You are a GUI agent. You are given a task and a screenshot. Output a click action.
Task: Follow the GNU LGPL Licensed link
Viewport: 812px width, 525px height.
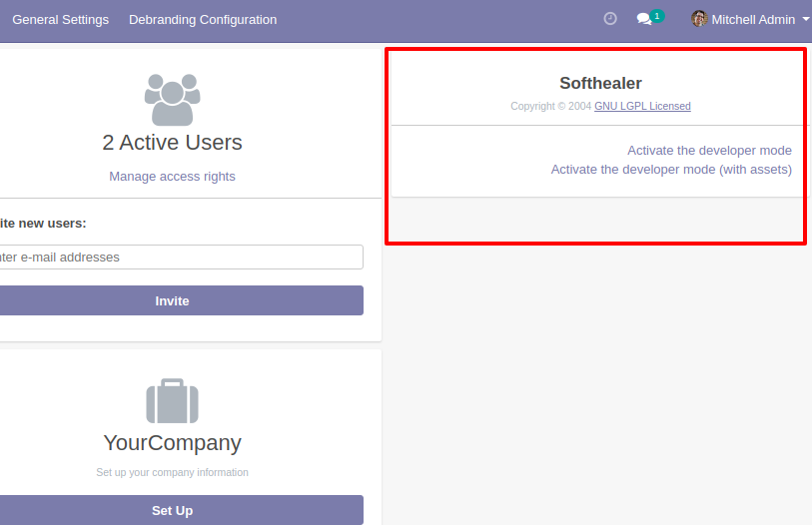(642, 106)
